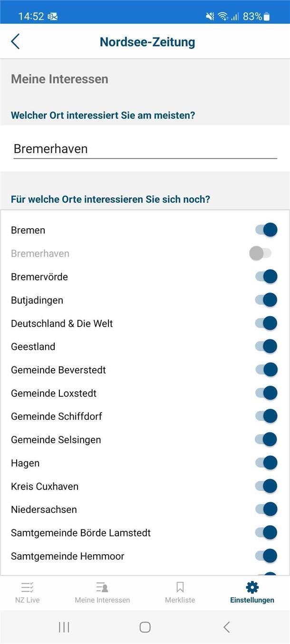Tap the Nordsee-Zeitung header title
Viewport: 290px width, 644px height.
(147, 42)
